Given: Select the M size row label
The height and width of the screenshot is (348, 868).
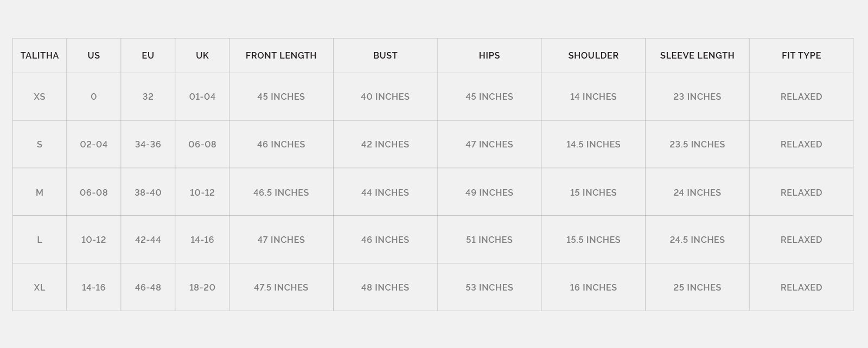Looking at the screenshot, I should coord(40,192).
